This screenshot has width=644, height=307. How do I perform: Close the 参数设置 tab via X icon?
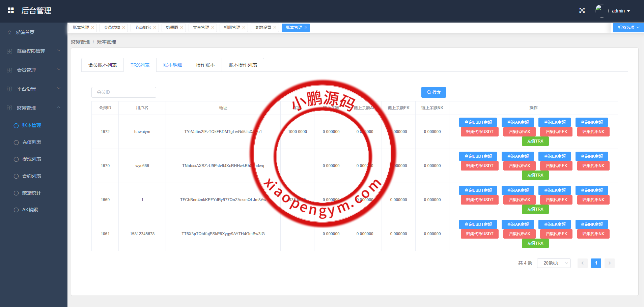(x=275, y=28)
